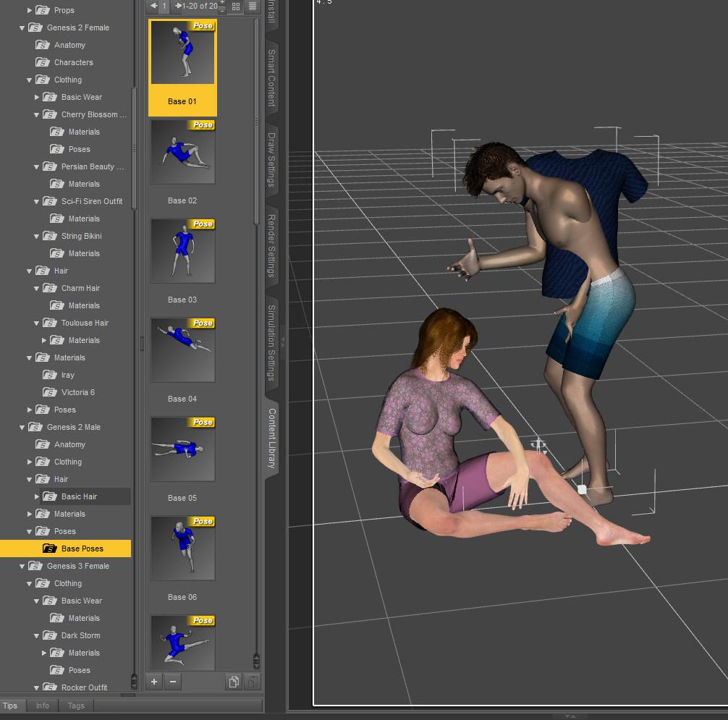Select Poses under Dark Storm
728x720 pixels.
click(80, 670)
